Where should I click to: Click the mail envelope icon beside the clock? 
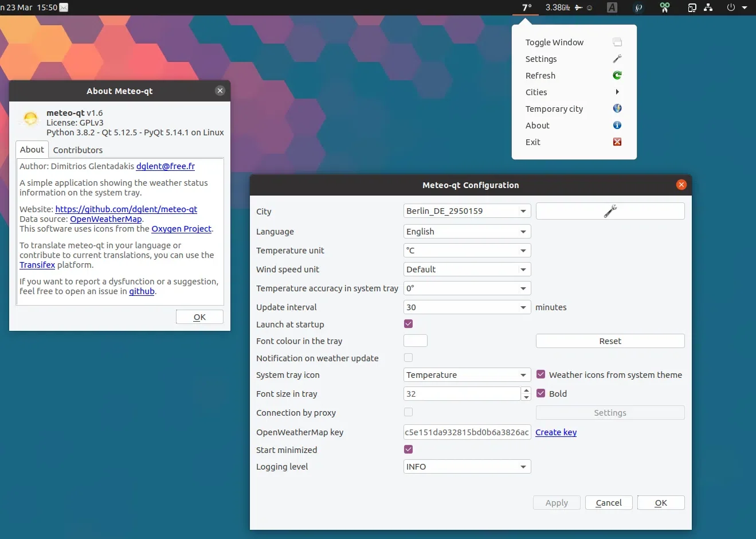point(64,7)
